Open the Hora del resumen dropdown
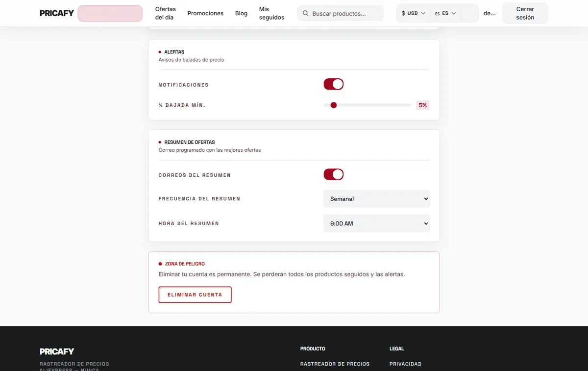 (x=376, y=223)
